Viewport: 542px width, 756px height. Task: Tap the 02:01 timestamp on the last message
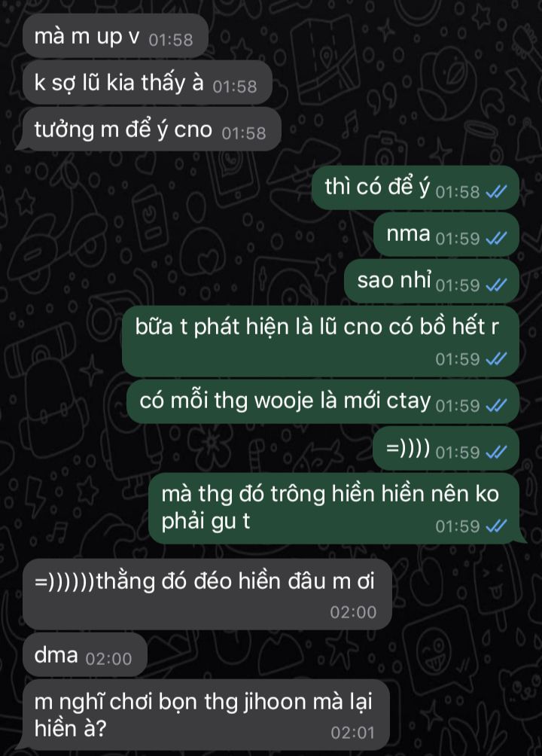352,733
